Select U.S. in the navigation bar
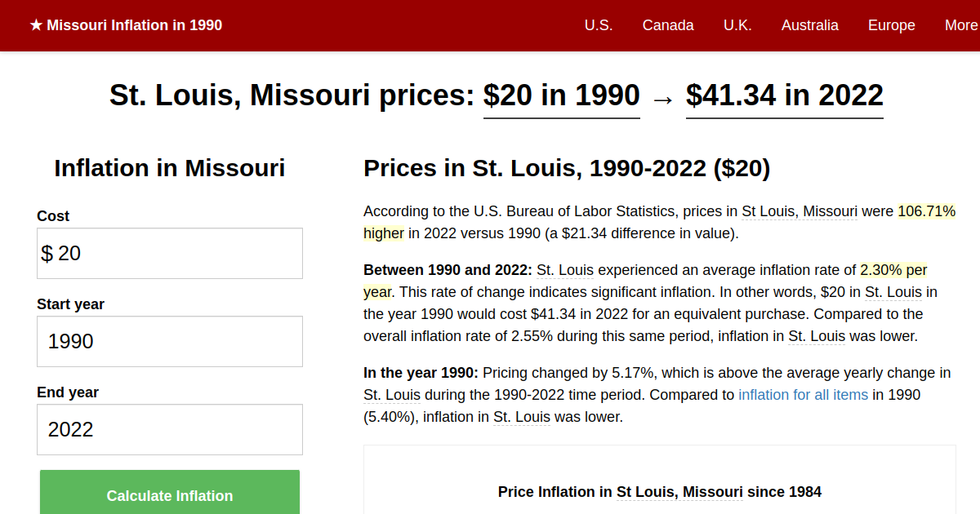980x514 pixels. click(599, 25)
